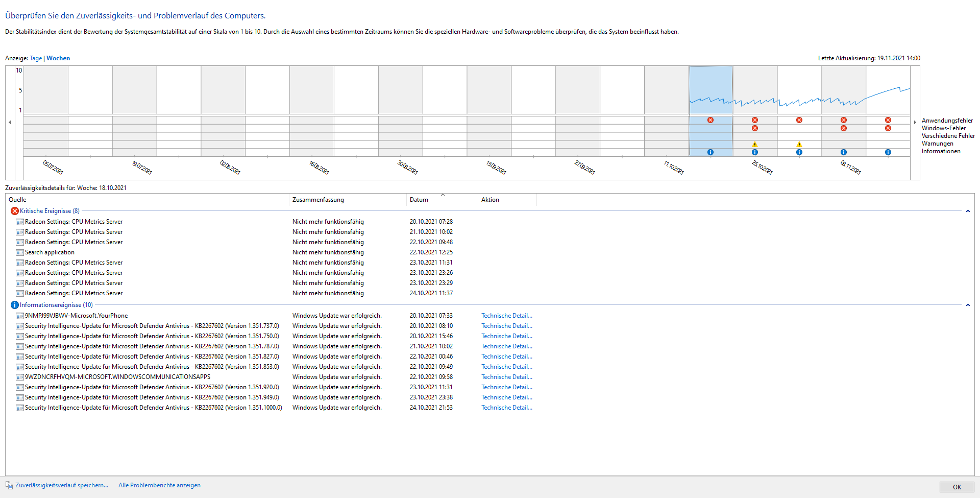Open Technische Detail link for Defender version 1.351.920.0

(507, 387)
